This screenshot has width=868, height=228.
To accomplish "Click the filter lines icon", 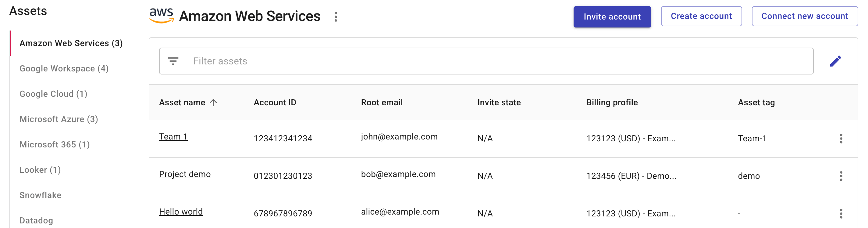I will tap(173, 61).
